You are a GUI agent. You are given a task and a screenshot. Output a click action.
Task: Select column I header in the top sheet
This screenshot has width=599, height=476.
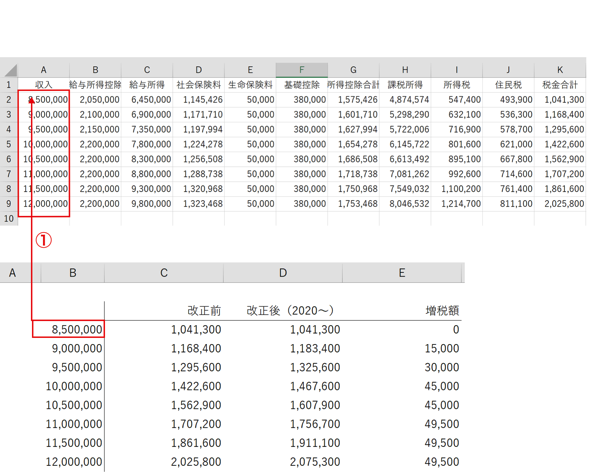[457, 70]
